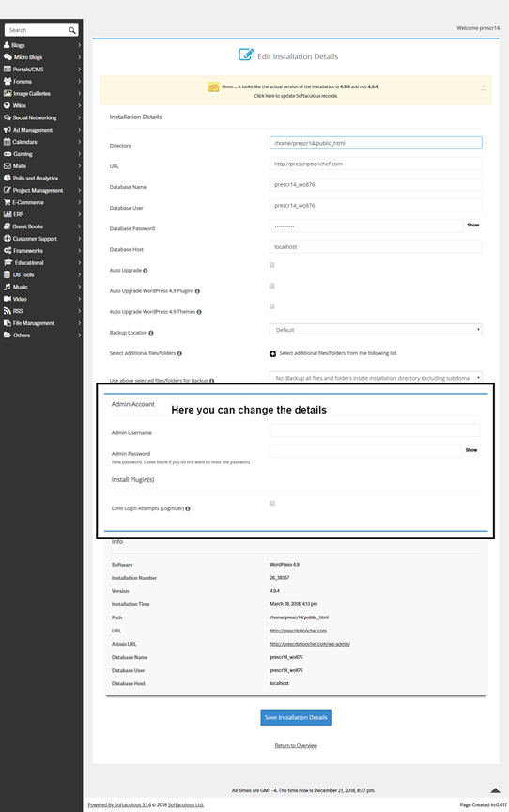Check Auto Upgrade WordPress 4.9 Plugins
The height and width of the screenshot is (812, 509).
click(272, 286)
